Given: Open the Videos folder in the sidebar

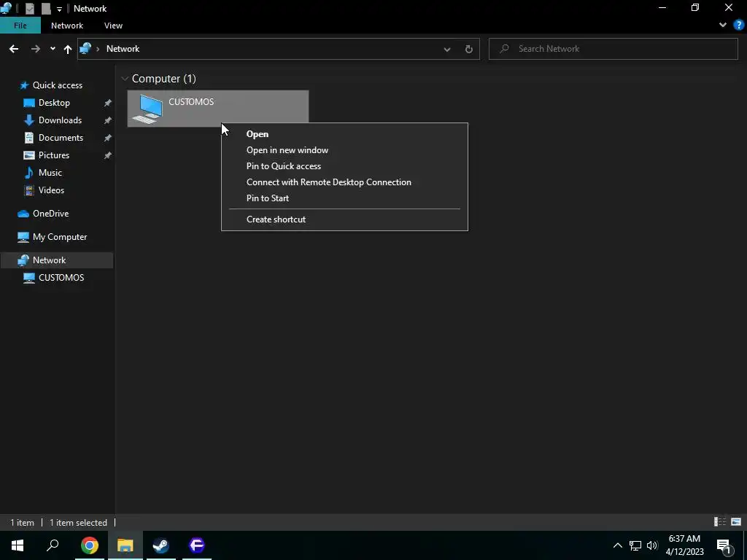Looking at the screenshot, I should [x=51, y=190].
